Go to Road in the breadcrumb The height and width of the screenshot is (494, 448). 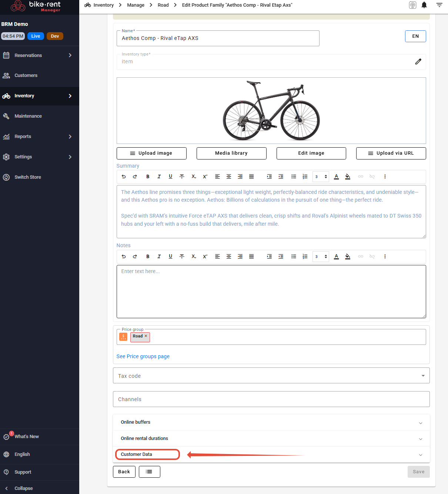(x=163, y=5)
